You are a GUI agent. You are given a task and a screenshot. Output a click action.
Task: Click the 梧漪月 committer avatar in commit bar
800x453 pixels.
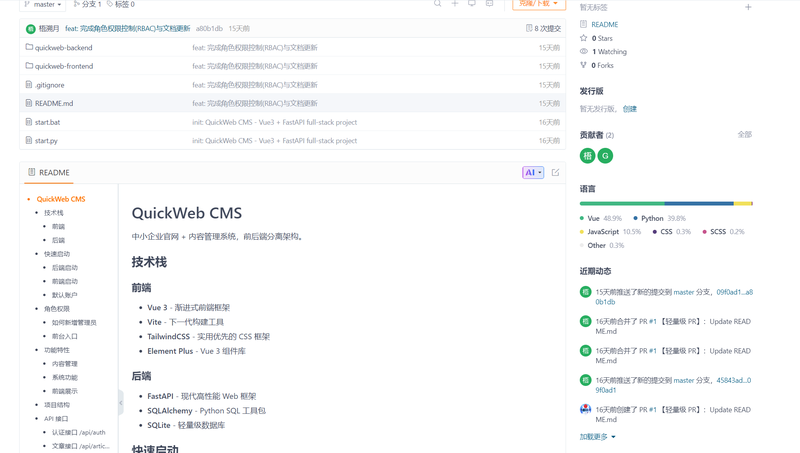click(x=31, y=29)
